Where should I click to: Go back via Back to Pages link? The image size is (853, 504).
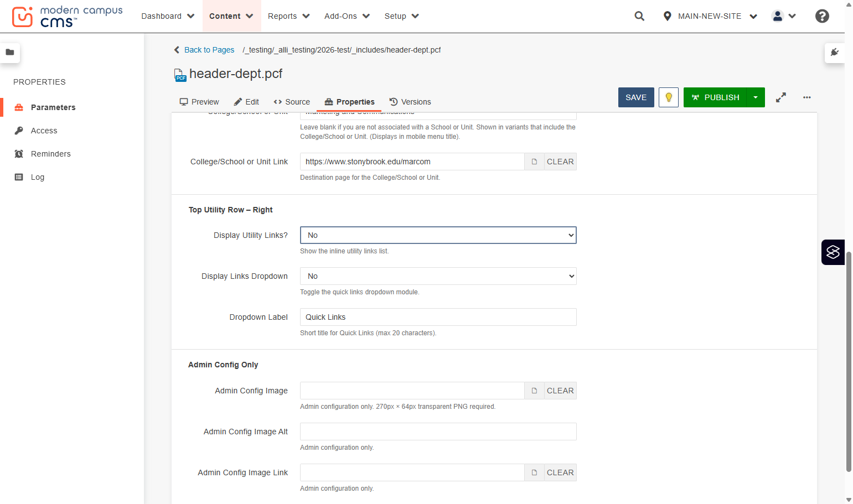tap(204, 50)
